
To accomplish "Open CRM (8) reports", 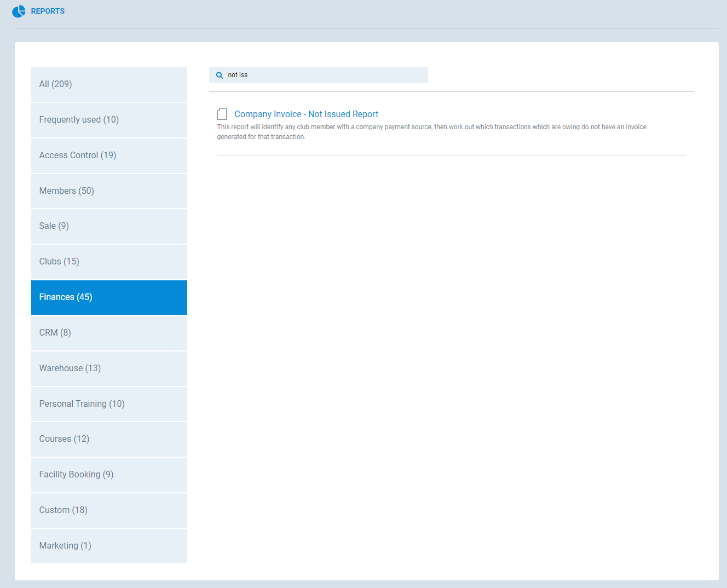I will click(109, 333).
